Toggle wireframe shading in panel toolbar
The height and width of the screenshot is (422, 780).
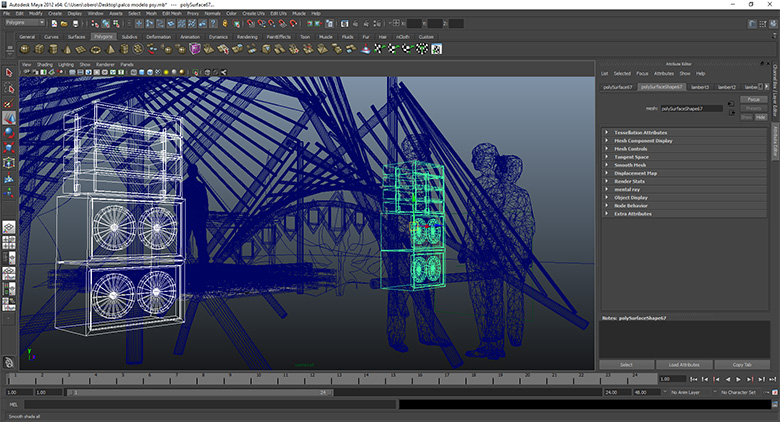(134, 72)
